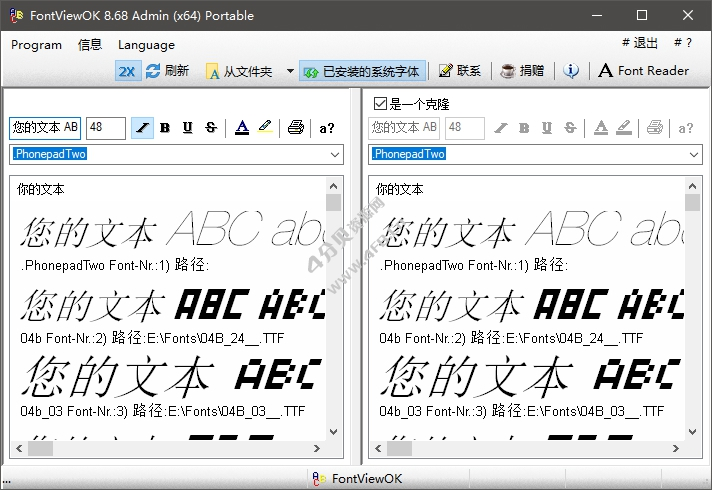Click the blue info icon
The width and height of the screenshot is (712, 490).
pyautogui.click(x=571, y=71)
